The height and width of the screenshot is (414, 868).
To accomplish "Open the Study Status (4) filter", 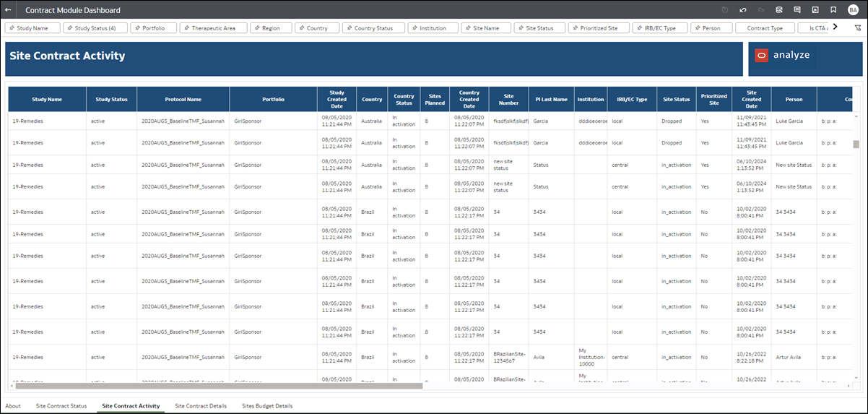I will (x=96, y=28).
